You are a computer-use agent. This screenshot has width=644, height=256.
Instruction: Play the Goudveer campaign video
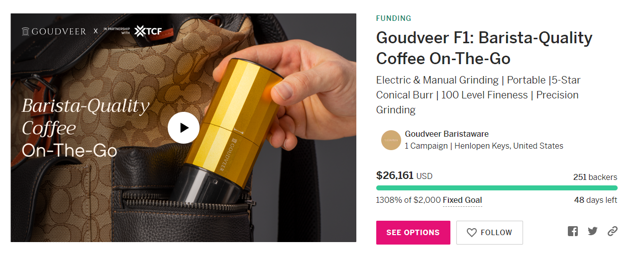(x=184, y=128)
